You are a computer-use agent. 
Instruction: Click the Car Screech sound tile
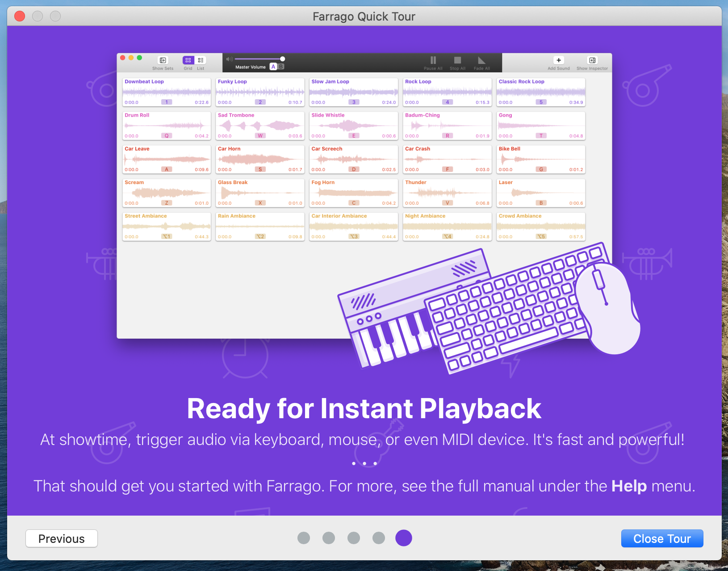click(x=354, y=160)
